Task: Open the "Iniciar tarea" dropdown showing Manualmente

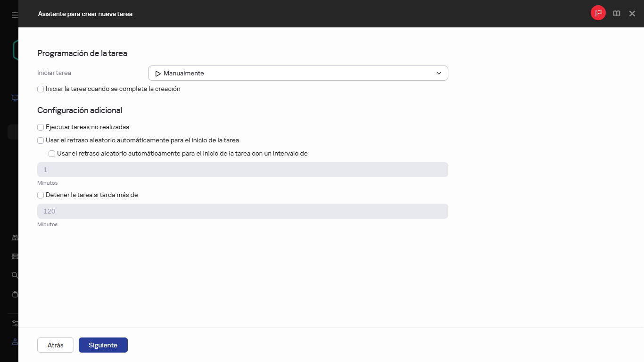Action: click(x=298, y=73)
